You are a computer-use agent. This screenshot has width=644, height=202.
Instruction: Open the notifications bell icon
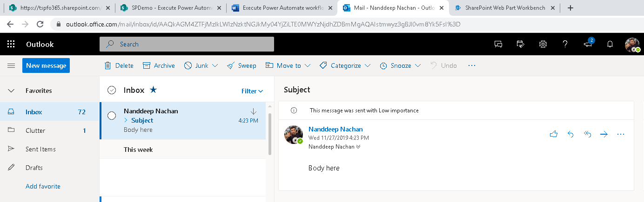point(610,44)
